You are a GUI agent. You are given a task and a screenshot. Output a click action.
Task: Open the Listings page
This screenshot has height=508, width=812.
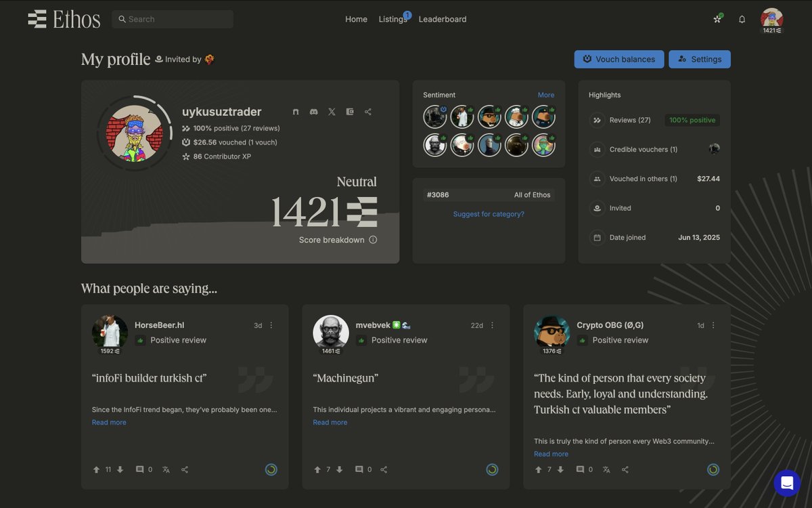pos(392,19)
